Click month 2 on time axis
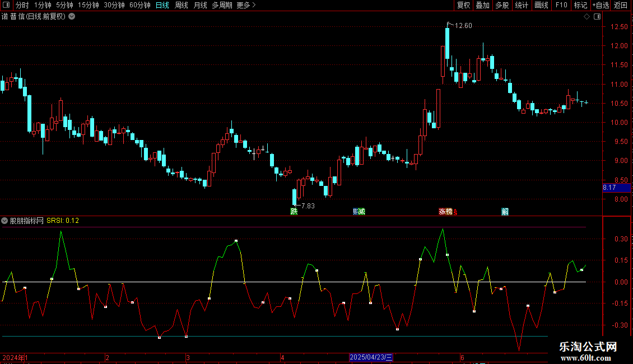 pyautogui.click(x=107, y=357)
